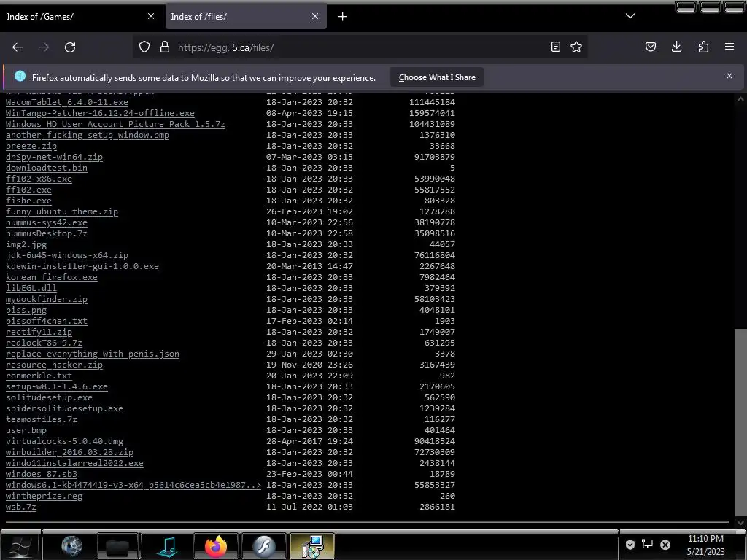
Task: Click the Choose What I Share button
Action: pyautogui.click(x=438, y=77)
